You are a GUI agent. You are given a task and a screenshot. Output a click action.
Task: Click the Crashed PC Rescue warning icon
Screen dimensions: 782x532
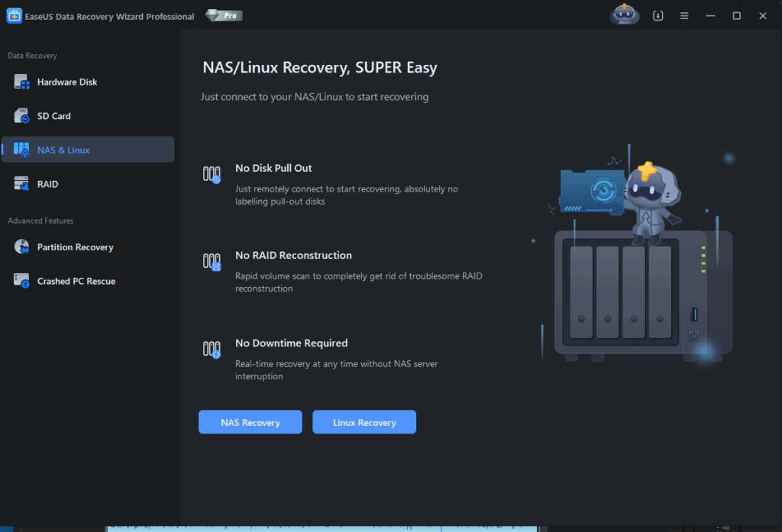[21, 281]
